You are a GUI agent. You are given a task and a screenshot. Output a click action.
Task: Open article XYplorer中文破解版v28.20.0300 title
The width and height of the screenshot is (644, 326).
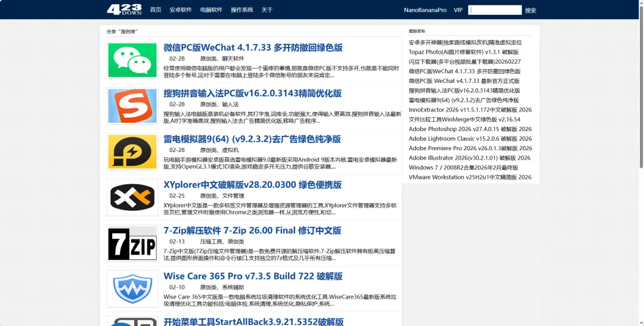tap(253, 185)
